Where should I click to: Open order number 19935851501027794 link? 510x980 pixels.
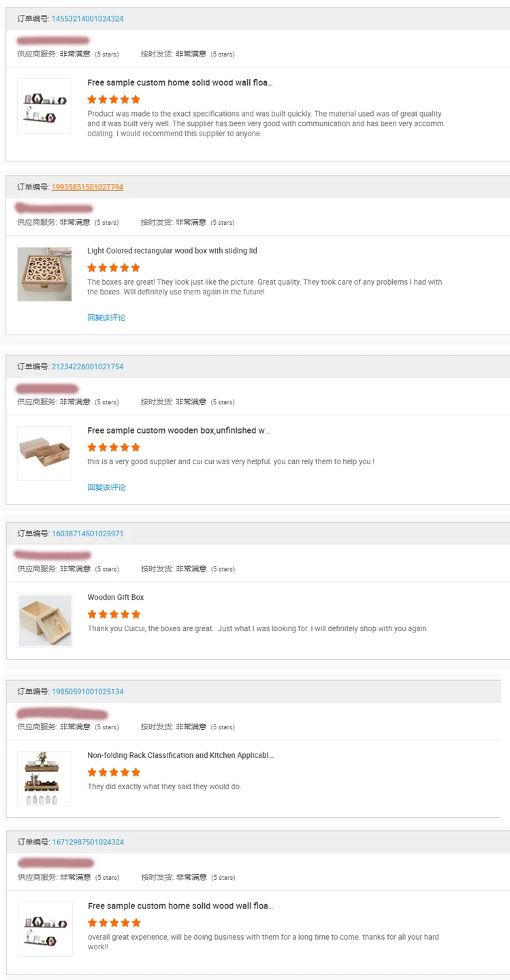87,187
